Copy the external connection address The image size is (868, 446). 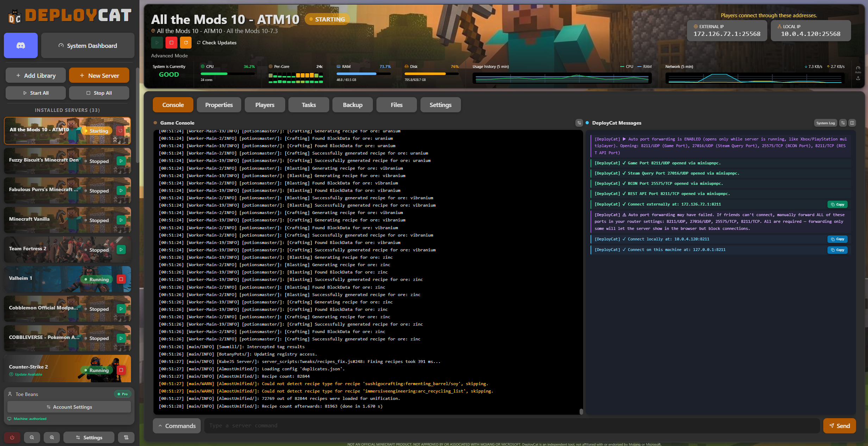837,205
